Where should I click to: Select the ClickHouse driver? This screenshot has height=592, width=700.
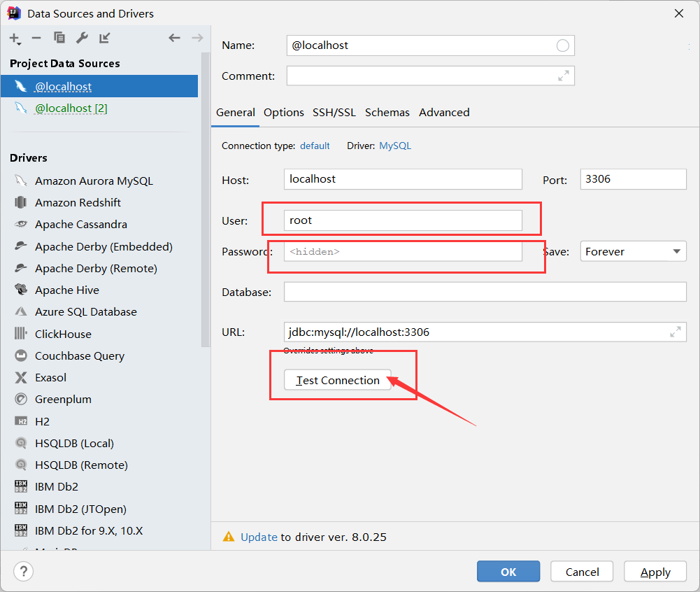[63, 334]
